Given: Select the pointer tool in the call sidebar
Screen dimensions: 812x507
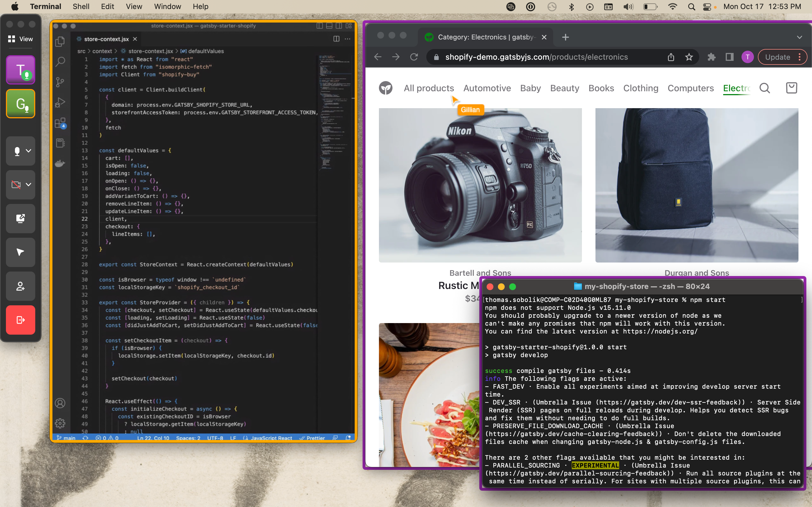Looking at the screenshot, I should [20, 252].
